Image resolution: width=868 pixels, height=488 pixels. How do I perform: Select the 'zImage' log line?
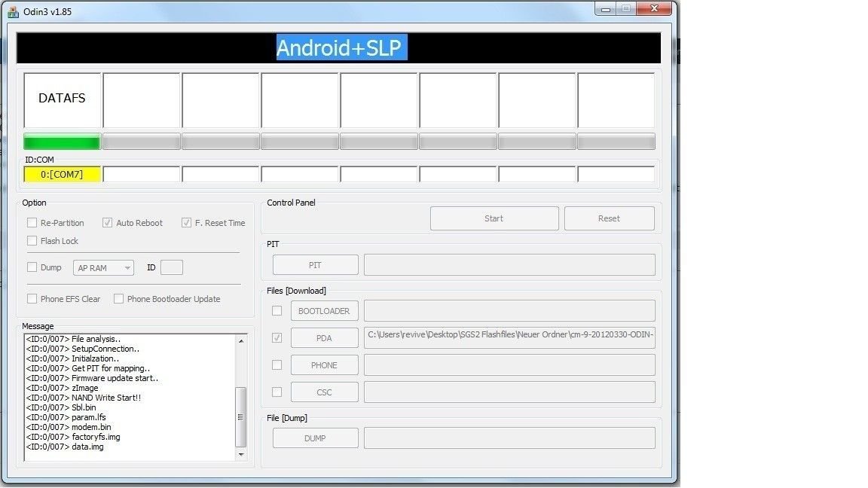click(62, 388)
